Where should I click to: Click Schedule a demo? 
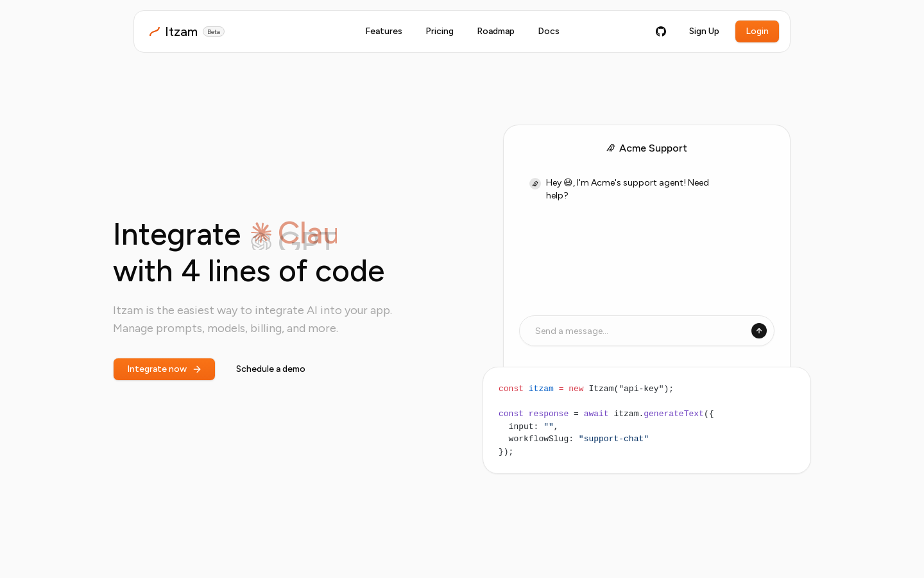271,369
